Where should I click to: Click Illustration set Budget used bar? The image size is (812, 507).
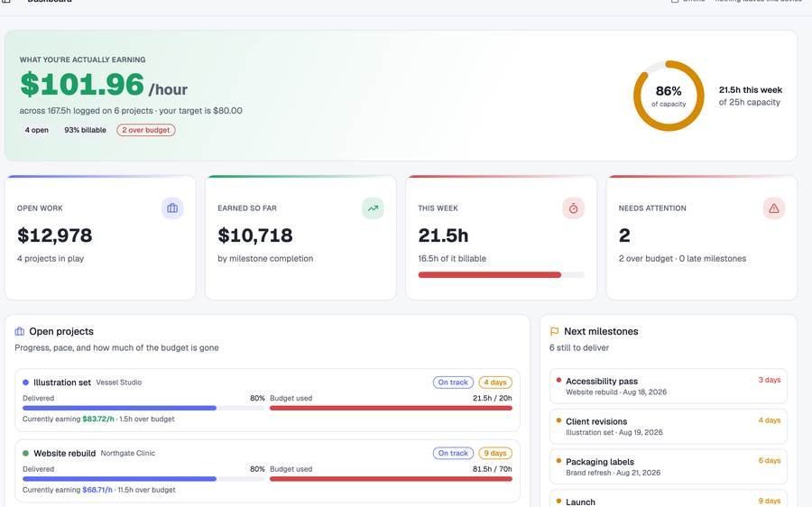tap(391, 408)
